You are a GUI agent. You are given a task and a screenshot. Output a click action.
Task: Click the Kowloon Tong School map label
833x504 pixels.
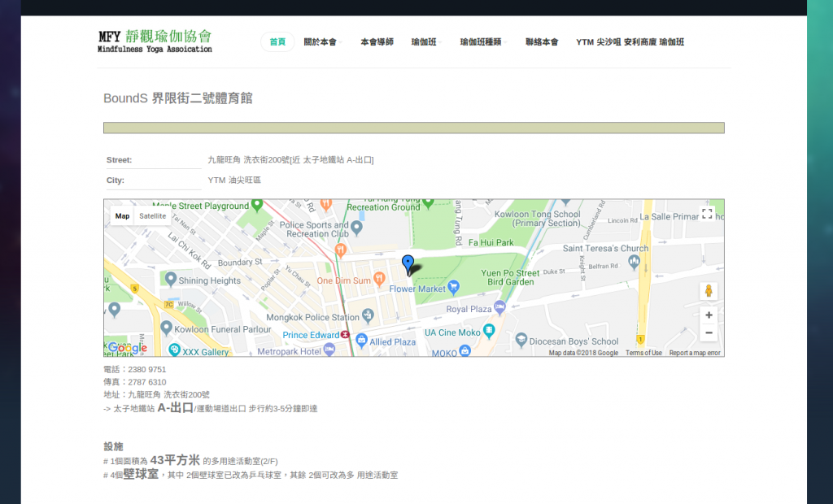tap(537, 219)
